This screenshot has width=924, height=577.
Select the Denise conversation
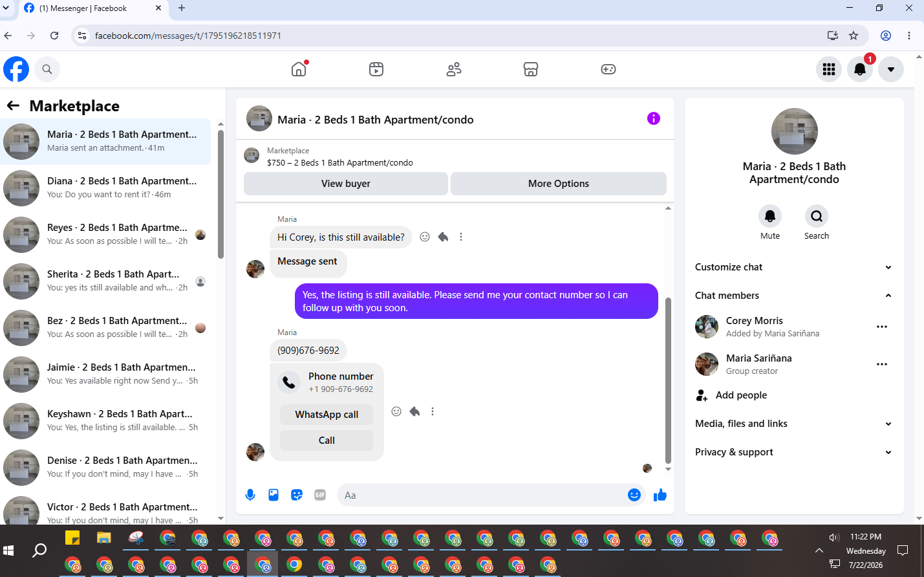(106, 468)
